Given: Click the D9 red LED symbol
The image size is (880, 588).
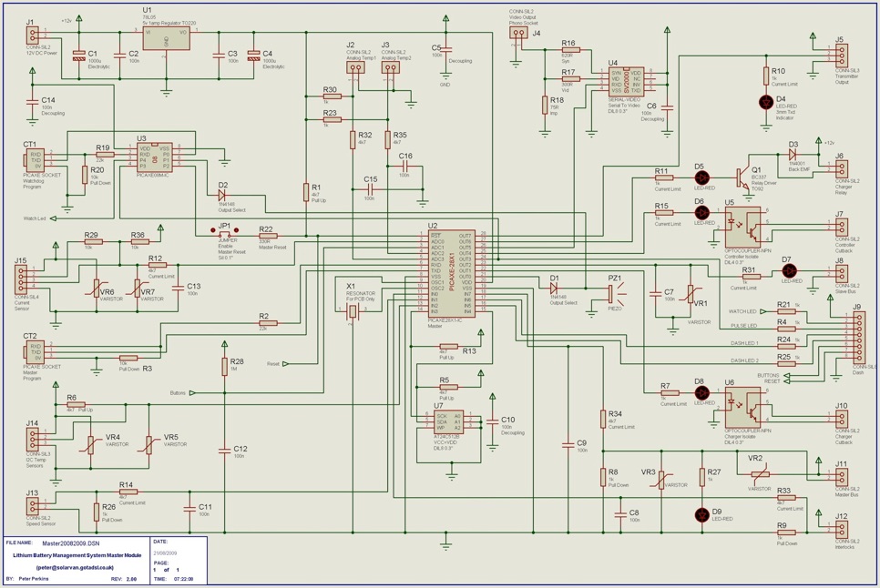Looking at the screenshot, I should pyautogui.click(x=702, y=515).
